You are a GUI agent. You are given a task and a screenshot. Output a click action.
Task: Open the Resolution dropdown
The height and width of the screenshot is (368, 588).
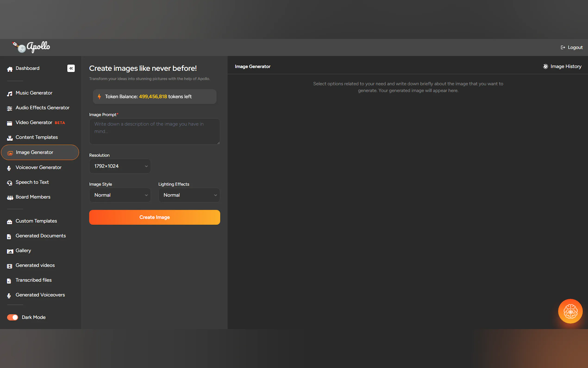coord(120,166)
